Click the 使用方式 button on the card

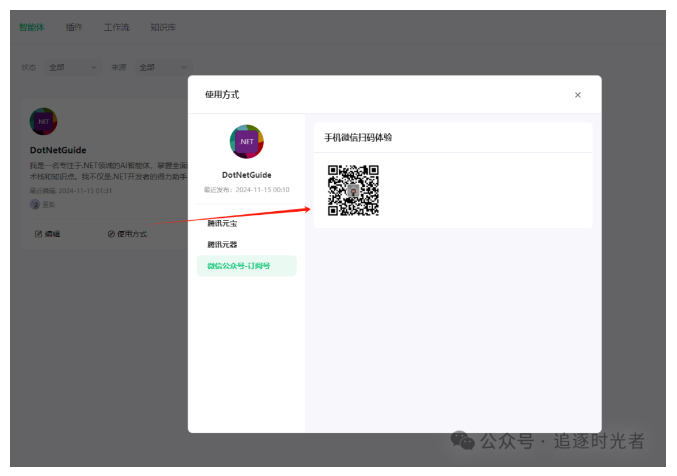pos(127,234)
